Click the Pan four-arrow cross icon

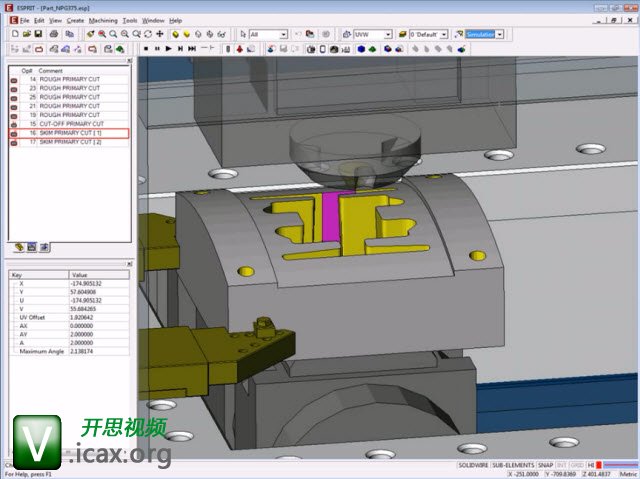(160, 34)
